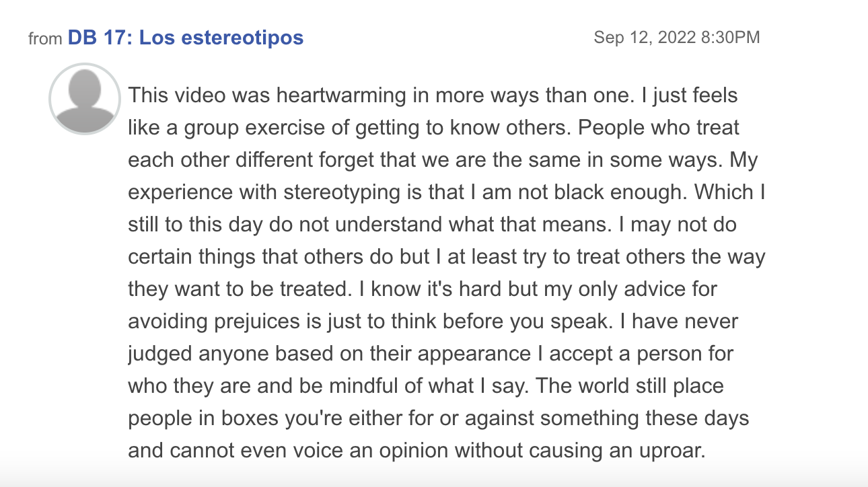Viewport: 868px width, 487px height.
Task: Click the "from" label before the discussion title
Action: 45,39
